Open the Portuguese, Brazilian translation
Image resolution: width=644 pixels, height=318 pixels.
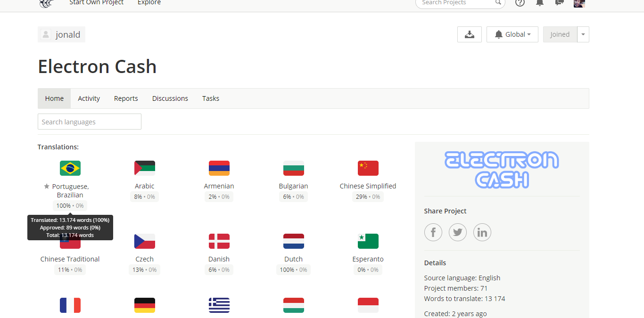pos(70,191)
